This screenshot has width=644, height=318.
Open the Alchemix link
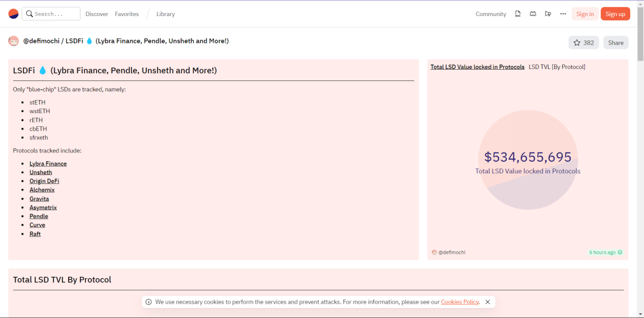(42, 190)
